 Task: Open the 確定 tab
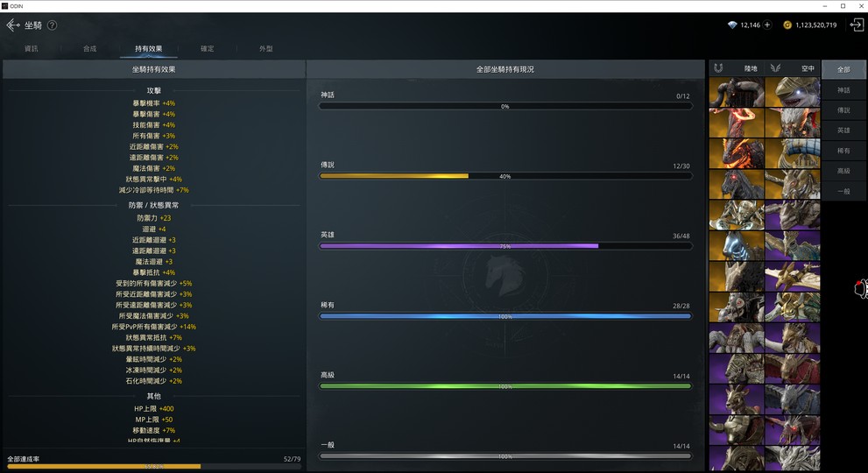pyautogui.click(x=207, y=49)
